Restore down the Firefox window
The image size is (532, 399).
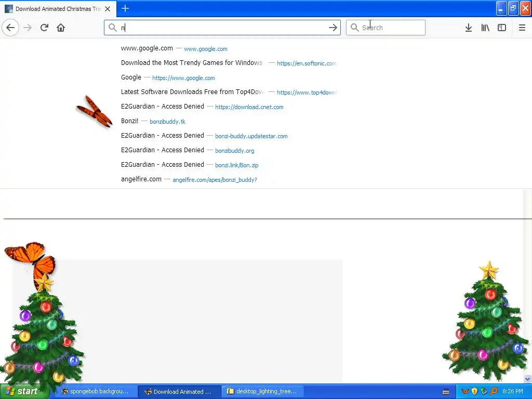coord(513,8)
